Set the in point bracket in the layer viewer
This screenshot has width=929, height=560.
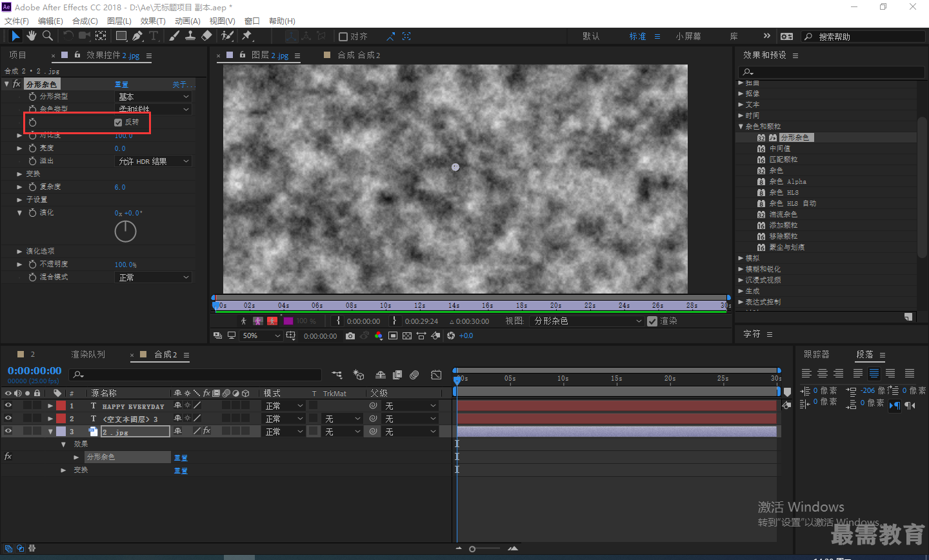tap(339, 321)
